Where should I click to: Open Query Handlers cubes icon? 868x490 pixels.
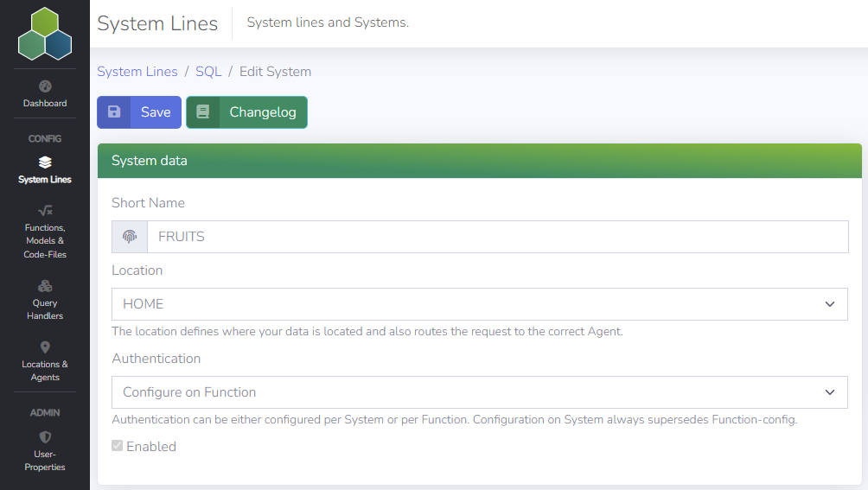45,286
